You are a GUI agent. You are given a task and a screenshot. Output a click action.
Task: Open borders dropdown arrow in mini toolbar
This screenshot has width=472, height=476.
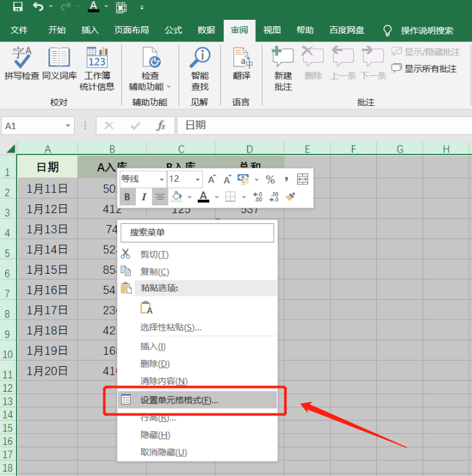click(x=244, y=197)
